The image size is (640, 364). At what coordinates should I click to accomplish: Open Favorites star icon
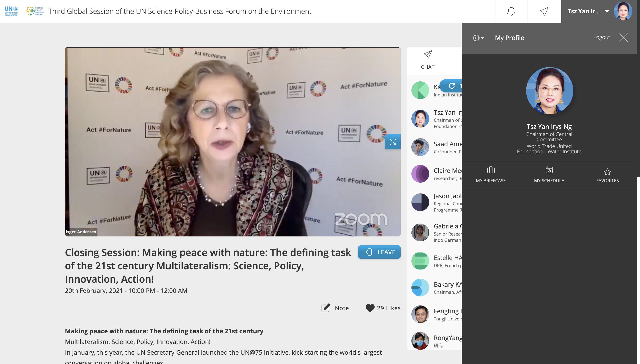point(607,172)
